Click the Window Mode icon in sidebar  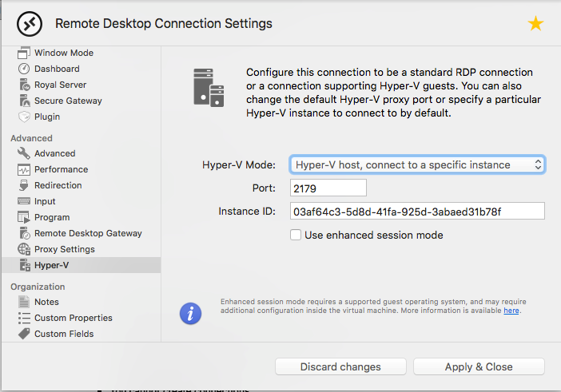click(24, 53)
